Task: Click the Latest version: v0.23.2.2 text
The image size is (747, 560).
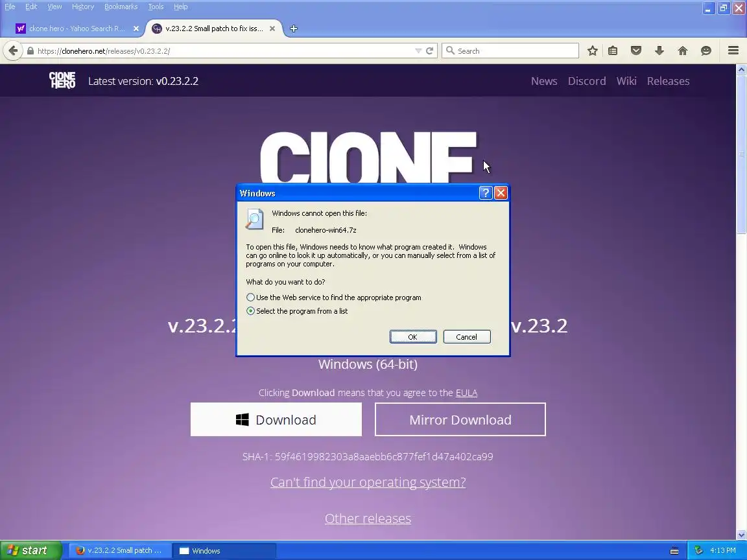Action: pyautogui.click(x=143, y=81)
